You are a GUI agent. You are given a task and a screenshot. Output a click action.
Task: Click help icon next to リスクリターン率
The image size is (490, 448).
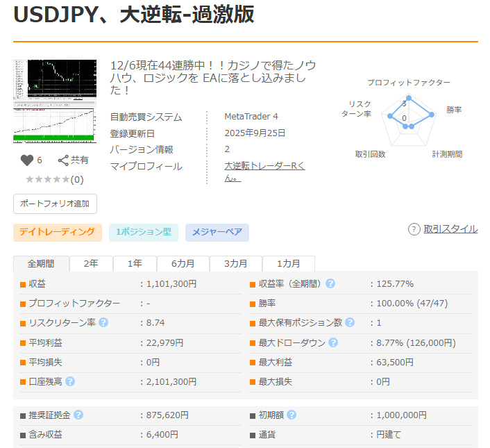[x=103, y=322]
